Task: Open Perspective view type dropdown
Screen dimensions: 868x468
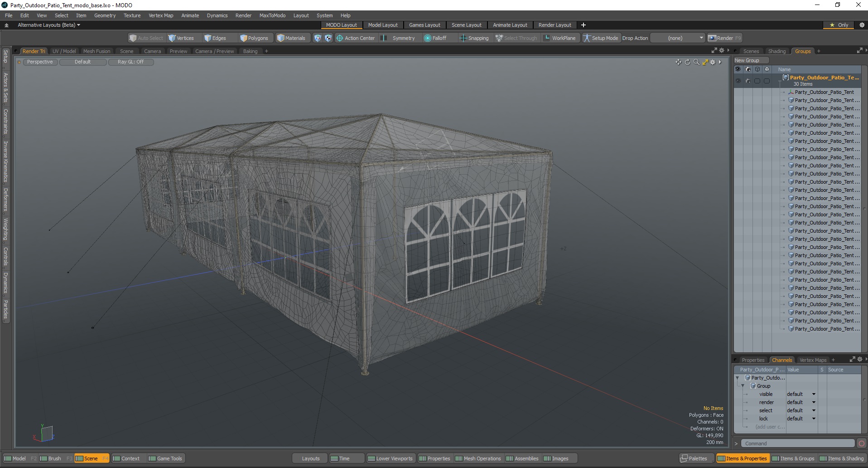Action: point(40,62)
